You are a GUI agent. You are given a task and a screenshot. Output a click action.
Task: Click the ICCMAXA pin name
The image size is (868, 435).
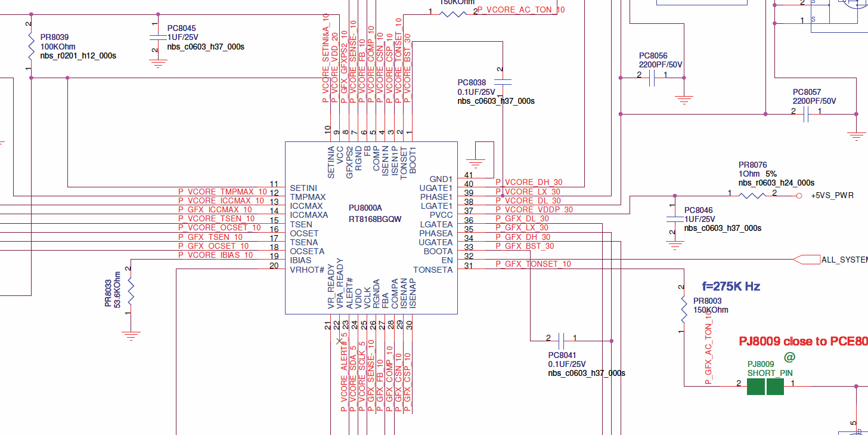tap(309, 215)
